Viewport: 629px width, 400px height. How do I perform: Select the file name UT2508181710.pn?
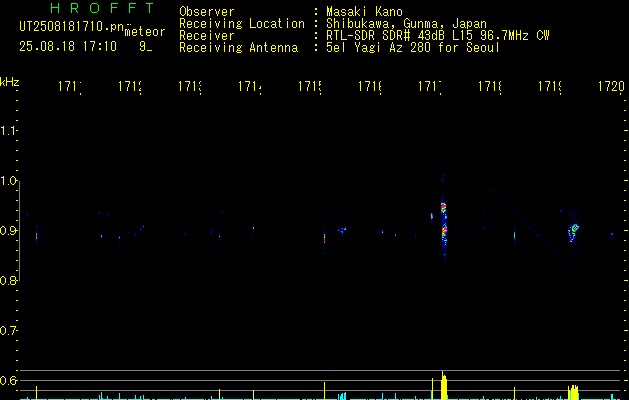pyautogui.click(x=72, y=27)
